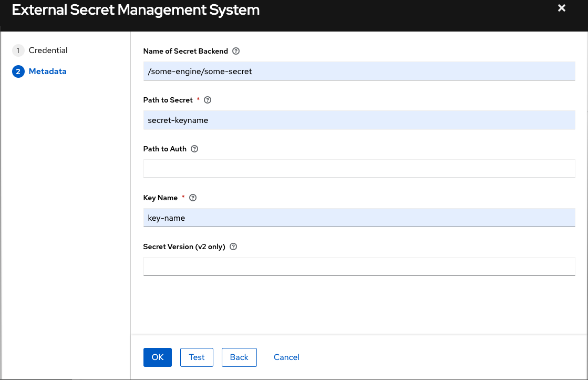Viewport: 588px width, 380px height.
Task: Open Secret Version (v2 only) help icon
Action: (x=234, y=247)
